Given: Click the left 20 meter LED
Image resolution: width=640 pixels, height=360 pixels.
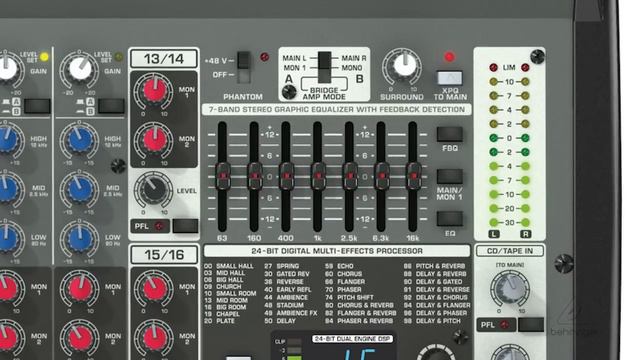Looking at the screenshot, I should [493, 208].
